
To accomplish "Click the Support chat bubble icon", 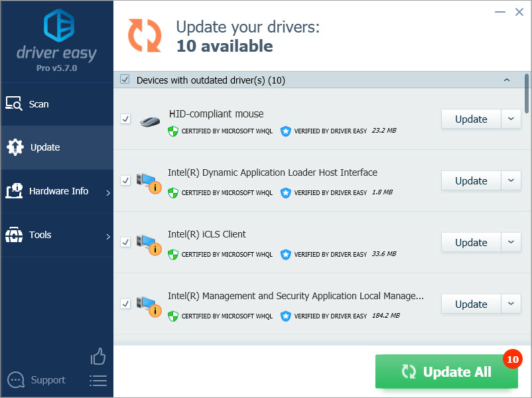I will pos(16,380).
